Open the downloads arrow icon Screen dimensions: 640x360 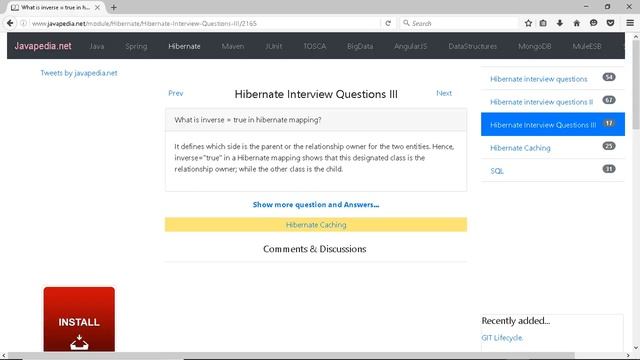coord(560,23)
